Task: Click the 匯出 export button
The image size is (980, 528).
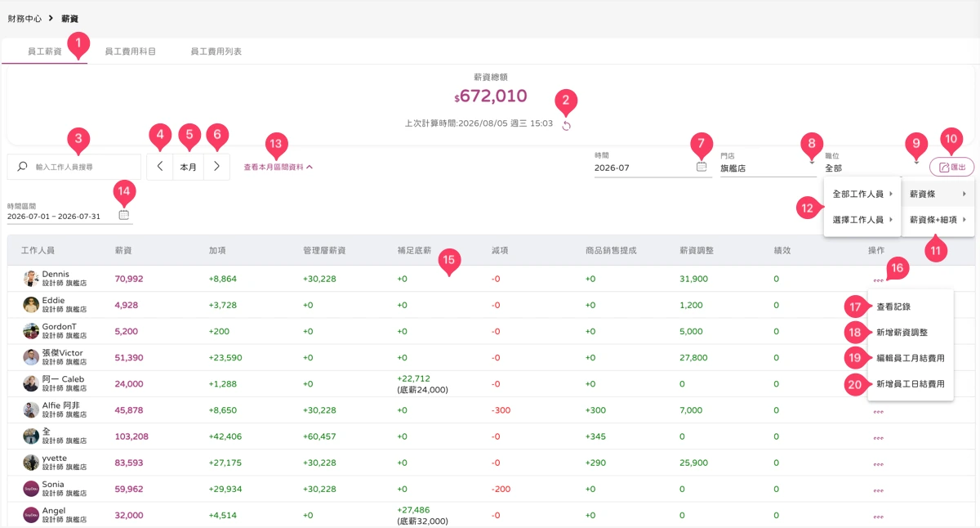Action: pyautogui.click(x=951, y=168)
